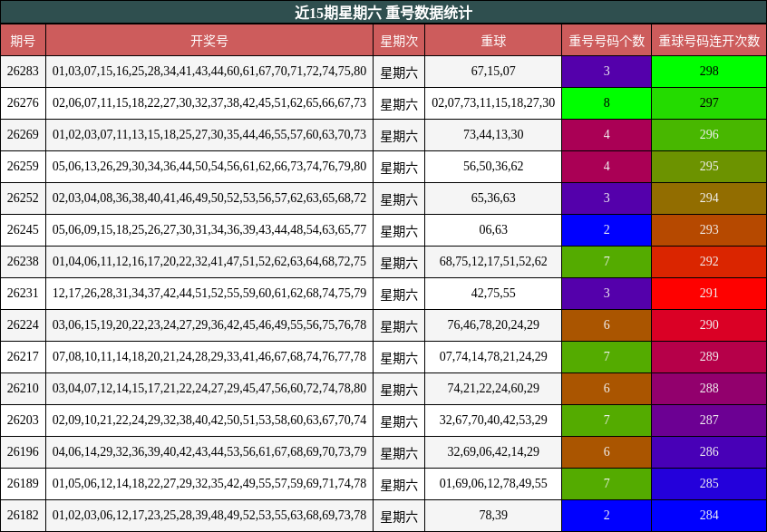Select the 重球号码连开次数 column header
Image resolution: width=767 pixels, height=532 pixels.
[709, 40]
